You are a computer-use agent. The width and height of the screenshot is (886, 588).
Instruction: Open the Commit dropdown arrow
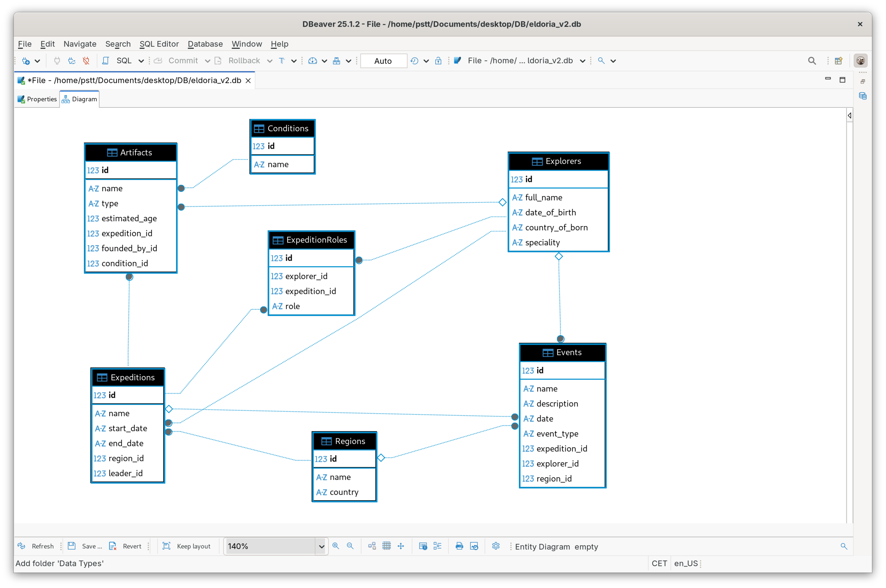pyautogui.click(x=207, y=61)
